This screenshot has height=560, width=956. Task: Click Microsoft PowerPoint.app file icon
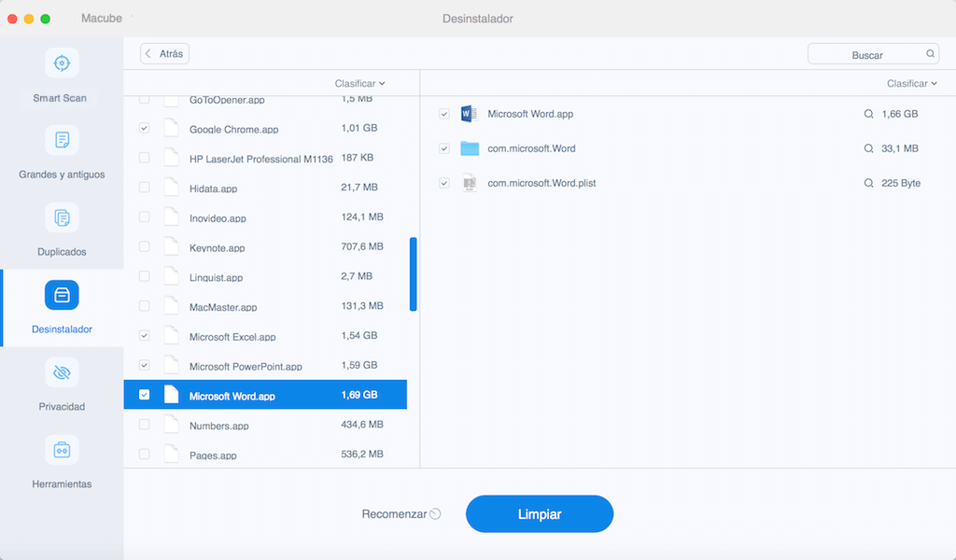(172, 366)
